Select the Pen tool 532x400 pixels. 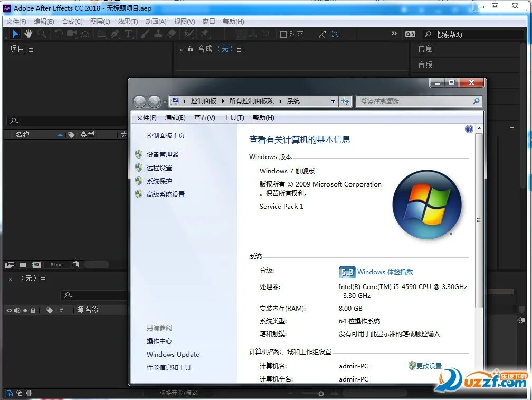tap(115, 34)
